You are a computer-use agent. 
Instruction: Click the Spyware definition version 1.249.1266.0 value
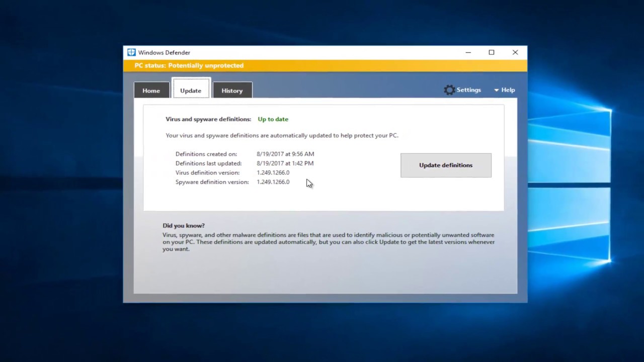[x=273, y=182]
